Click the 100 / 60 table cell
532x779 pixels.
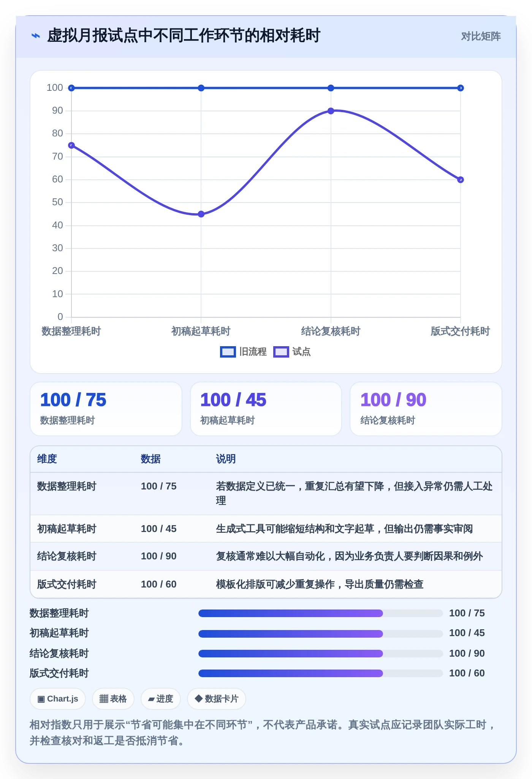point(158,584)
